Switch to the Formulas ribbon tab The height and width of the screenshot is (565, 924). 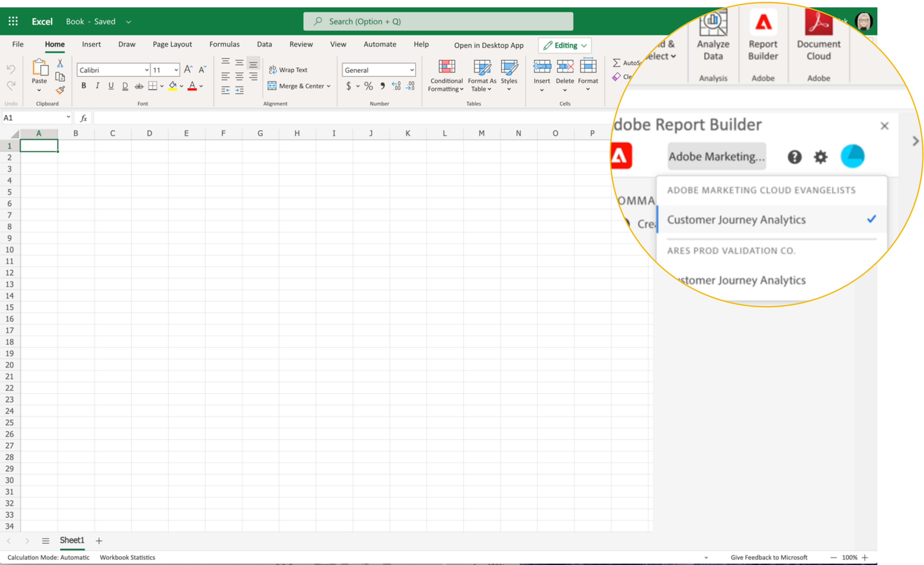click(x=224, y=44)
